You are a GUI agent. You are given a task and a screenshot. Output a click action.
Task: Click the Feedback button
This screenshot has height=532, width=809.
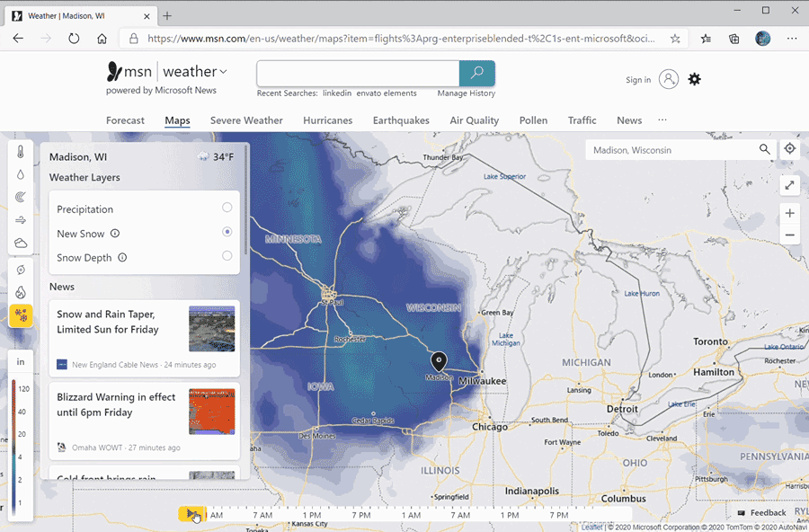pyautogui.click(x=762, y=512)
